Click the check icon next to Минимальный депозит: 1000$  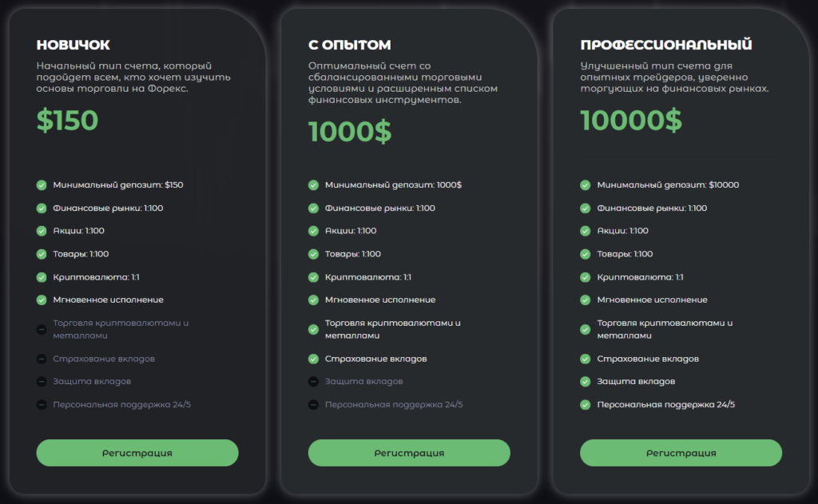(313, 185)
